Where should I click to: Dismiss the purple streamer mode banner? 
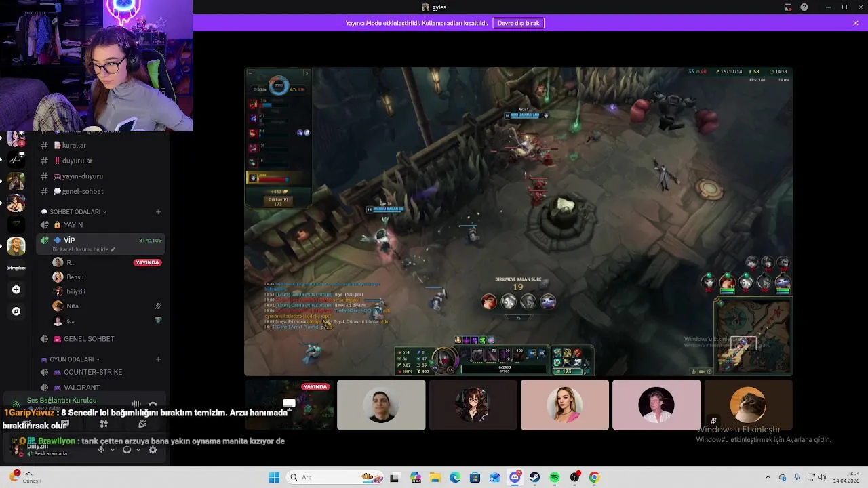856,23
